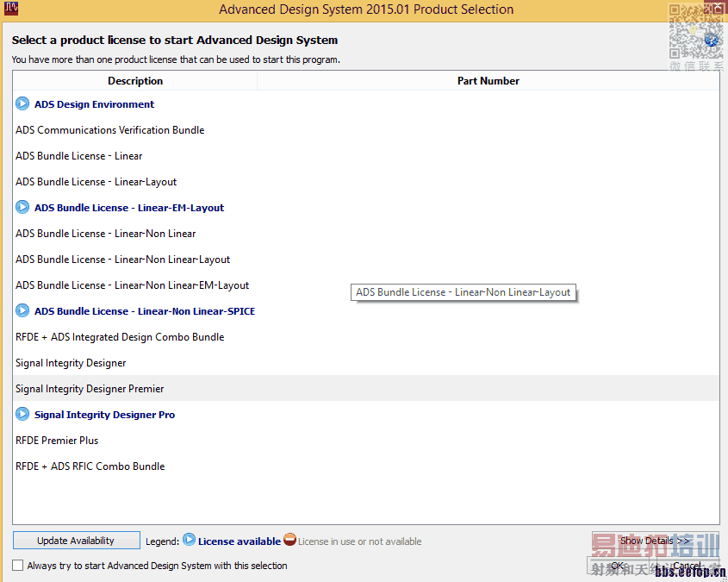Select ADS Communications Verification Bundle row
This screenshot has height=582, width=728.
(x=366, y=130)
